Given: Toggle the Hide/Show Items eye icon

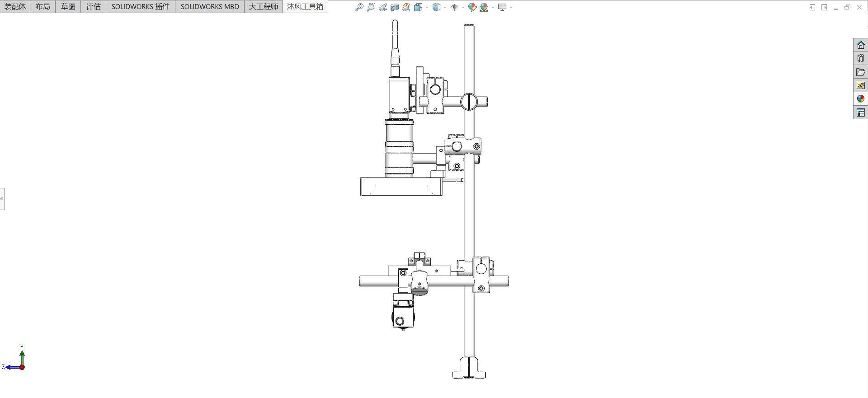Looking at the screenshot, I should [454, 7].
